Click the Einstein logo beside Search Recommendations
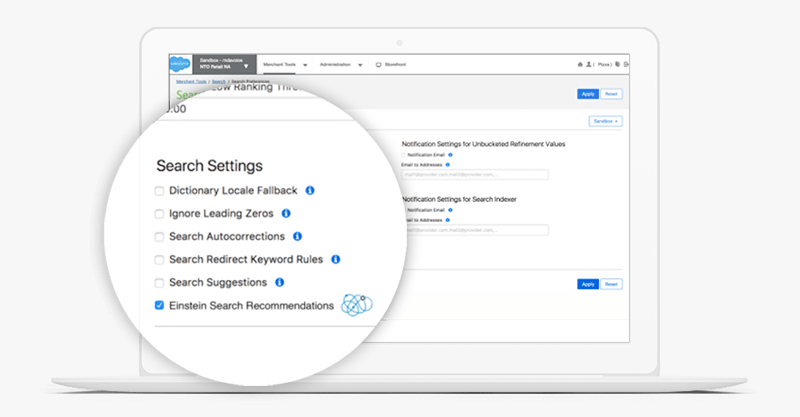This screenshot has height=417, width=800. pos(357,305)
